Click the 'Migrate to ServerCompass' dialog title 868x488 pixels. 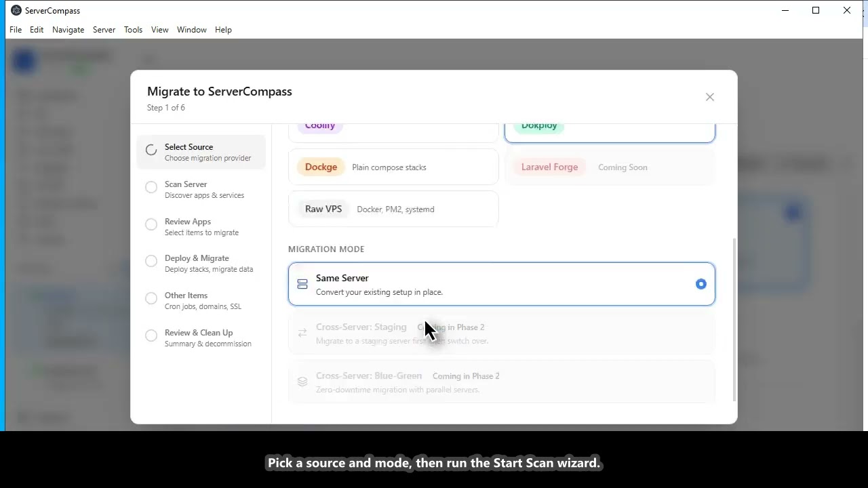point(220,91)
